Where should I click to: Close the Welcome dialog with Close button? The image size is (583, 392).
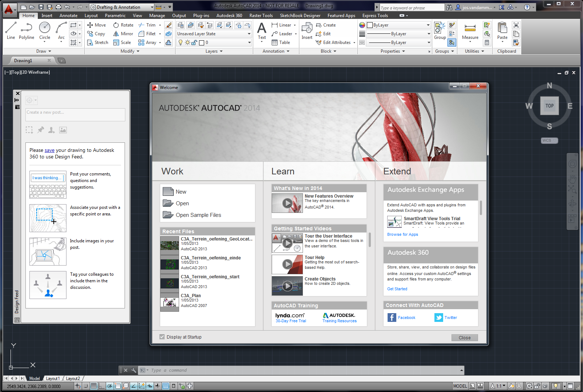click(x=465, y=338)
